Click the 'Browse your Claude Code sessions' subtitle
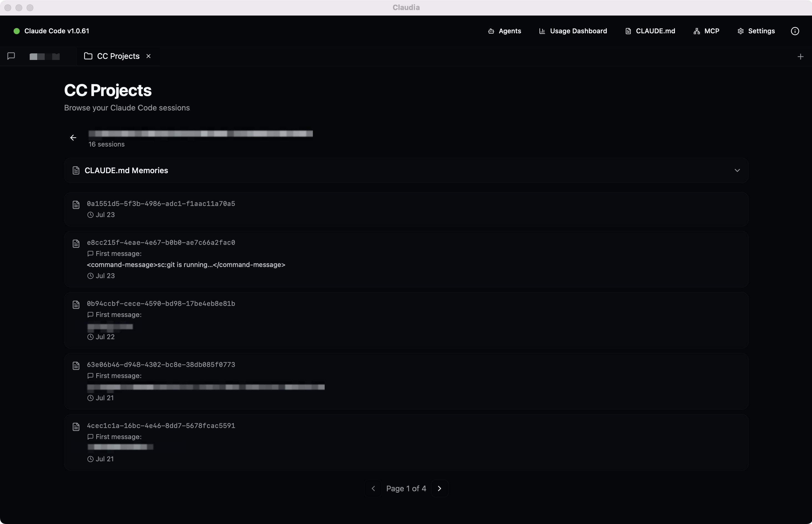Screen dimensions: 812x524 127,108
